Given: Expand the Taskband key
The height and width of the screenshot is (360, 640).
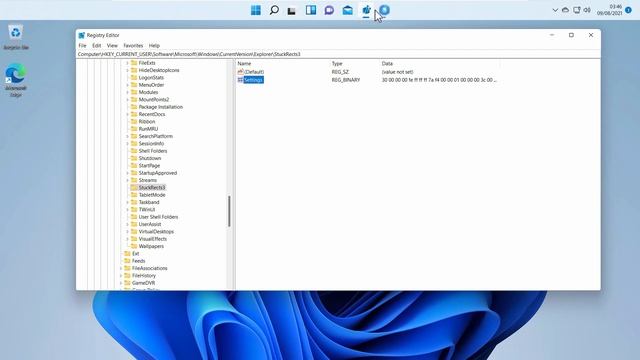Looking at the screenshot, I should (127, 203).
